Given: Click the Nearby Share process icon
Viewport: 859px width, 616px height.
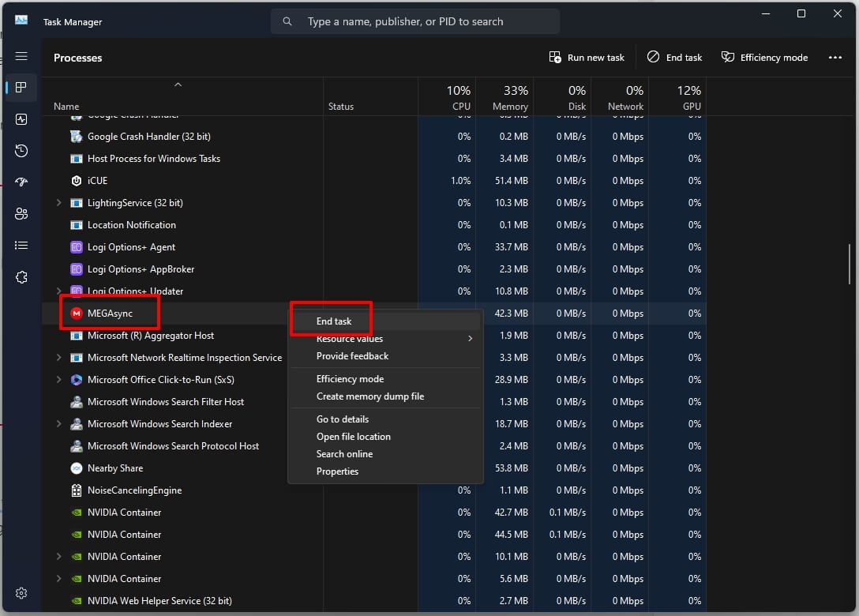Looking at the screenshot, I should click(77, 468).
